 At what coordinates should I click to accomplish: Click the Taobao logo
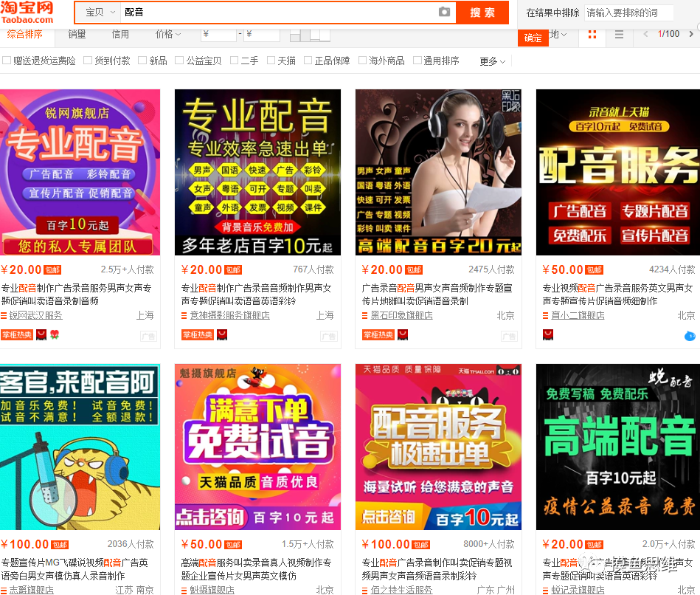[x=27, y=12]
